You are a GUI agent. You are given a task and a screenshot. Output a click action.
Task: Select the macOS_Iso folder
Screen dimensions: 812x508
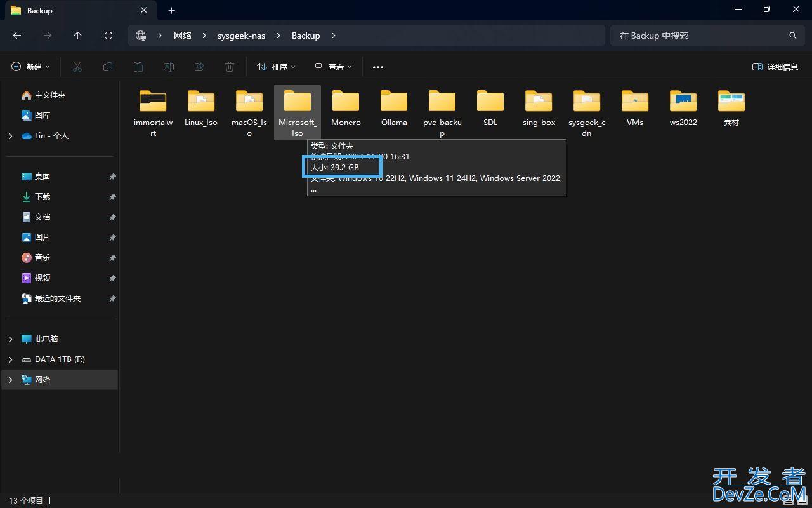tap(249, 113)
